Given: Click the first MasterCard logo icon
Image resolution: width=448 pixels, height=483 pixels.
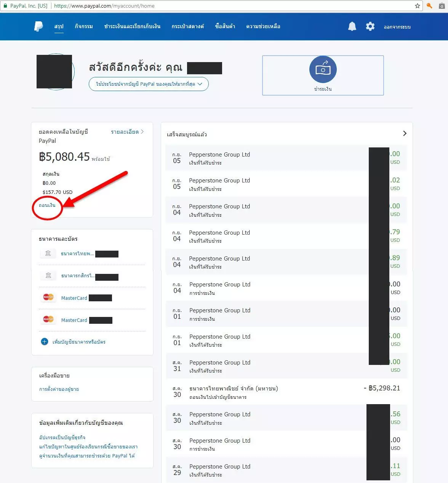Looking at the screenshot, I should (x=48, y=297).
